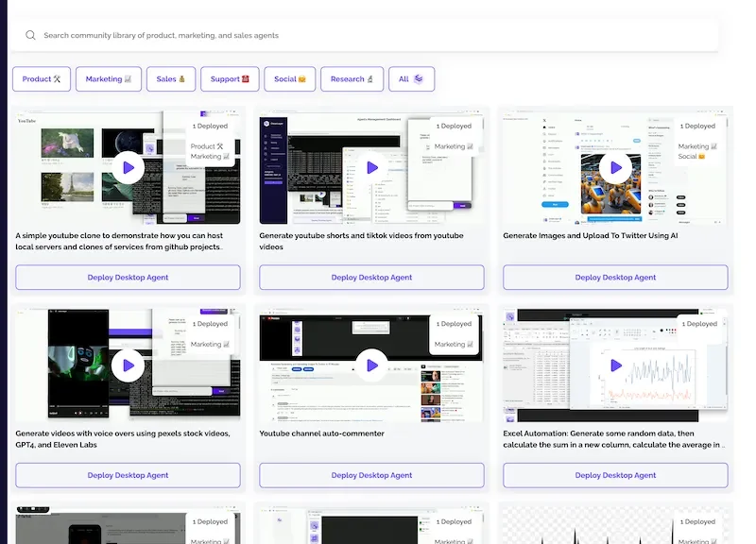Deploy Desktop Agent for Excel Automation
The image size is (756, 544).
(x=616, y=476)
